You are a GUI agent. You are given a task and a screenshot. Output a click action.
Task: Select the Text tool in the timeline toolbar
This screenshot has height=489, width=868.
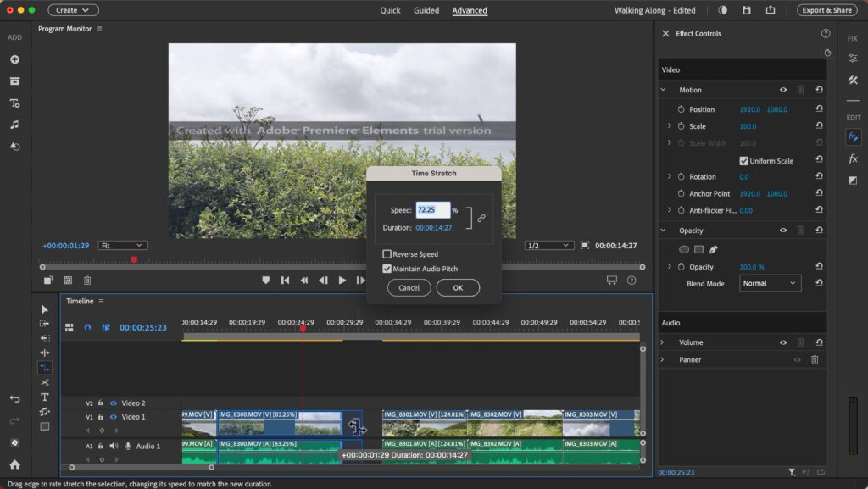(x=45, y=397)
